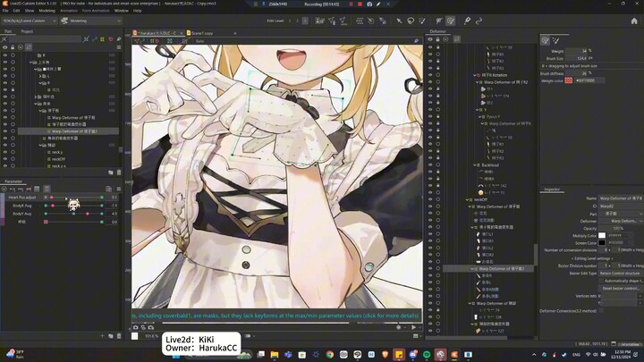Click the snapshot camera icon below canvas
644x362 pixels.
pyautogui.click(x=136, y=327)
